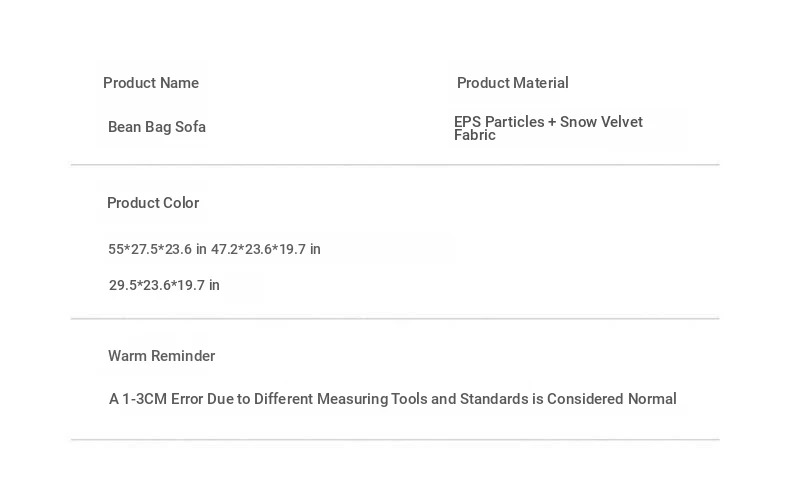Click the divider line below the size list

pyautogui.click(x=395, y=319)
